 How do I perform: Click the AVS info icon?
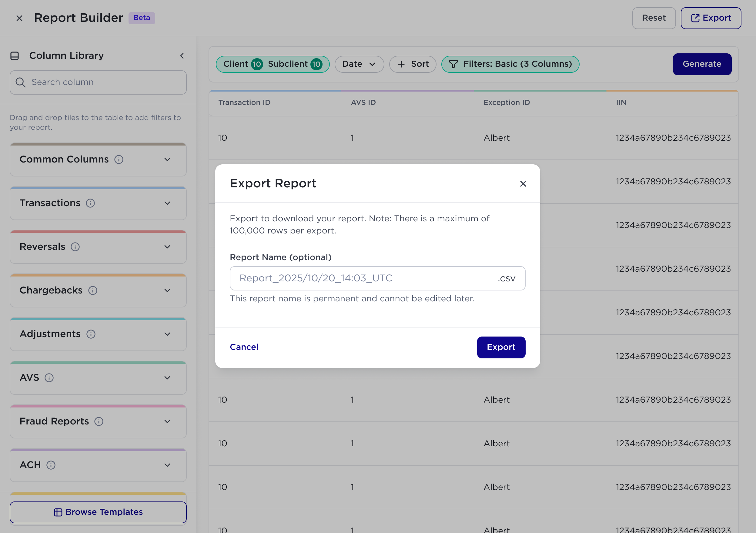(x=49, y=378)
